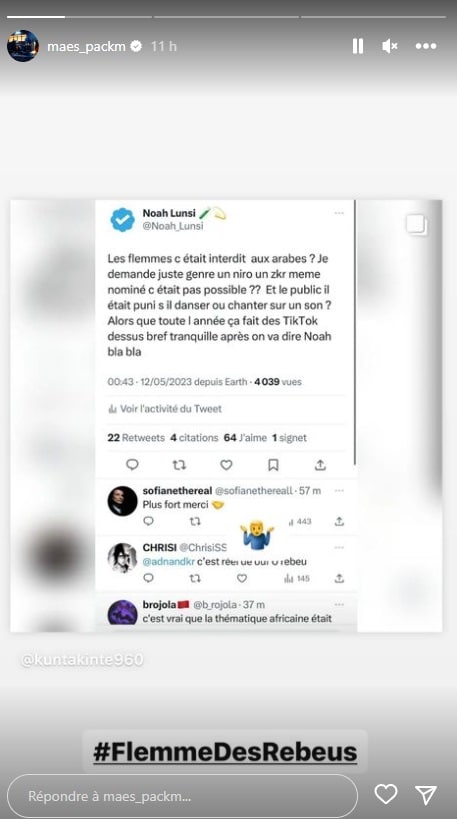Focus the Répondre à maes_packm reply field
The image size is (457, 819).
point(182,796)
